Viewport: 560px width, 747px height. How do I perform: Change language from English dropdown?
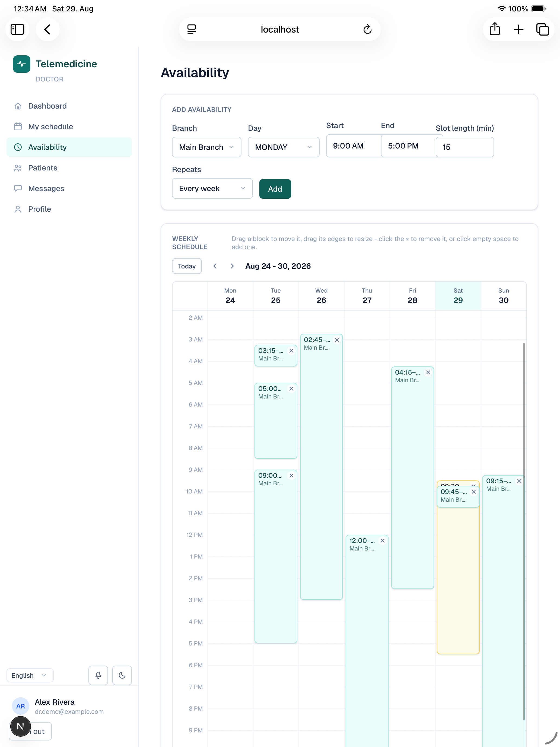point(30,675)
